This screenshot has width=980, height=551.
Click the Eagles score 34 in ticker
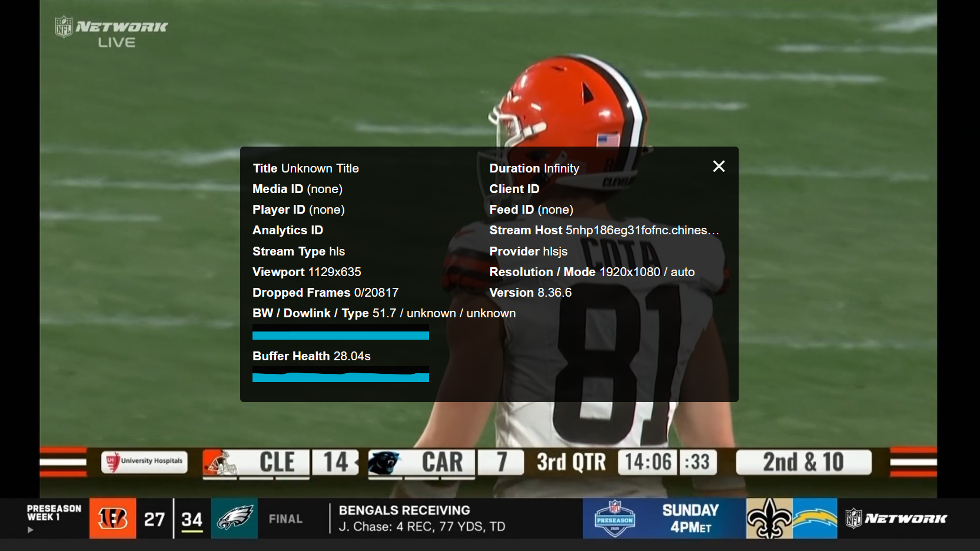(192, 519)
